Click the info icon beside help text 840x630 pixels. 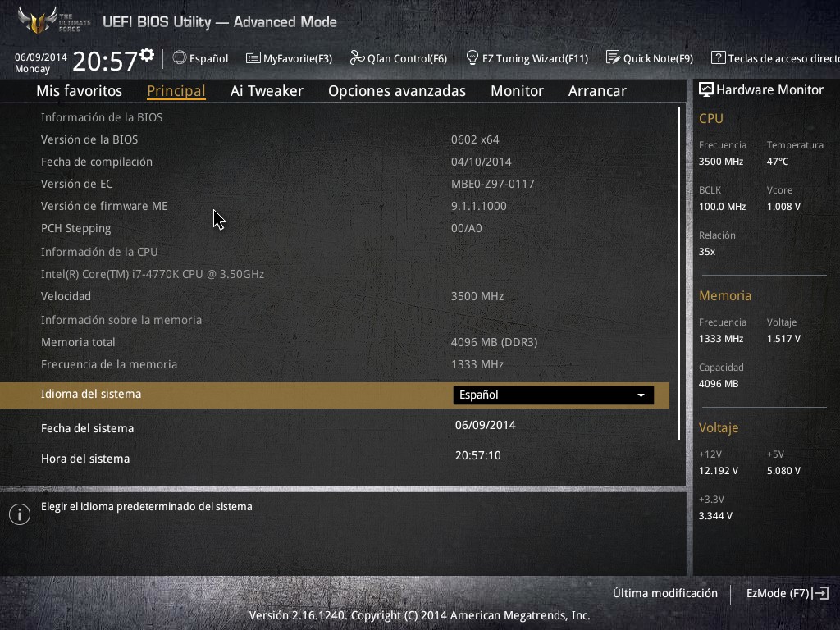[20, 514]
